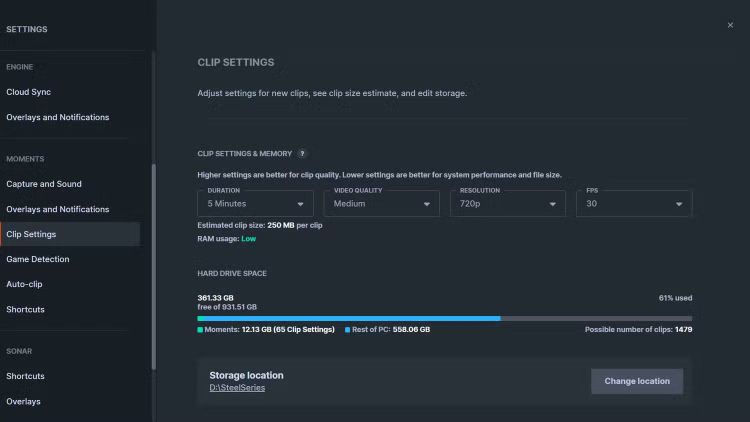Open Shortcuts under the Moments section
This screenshot has width=750, height=422.
point(26,309)
